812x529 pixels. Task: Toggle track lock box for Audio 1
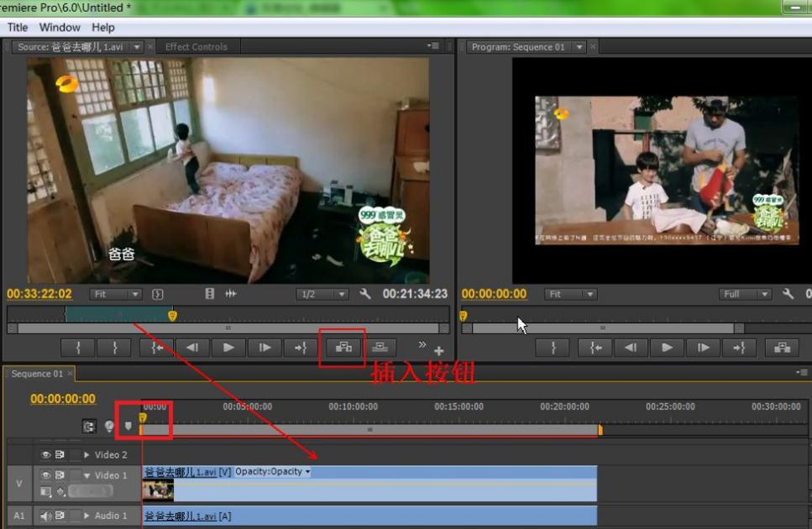coord(75,516)
